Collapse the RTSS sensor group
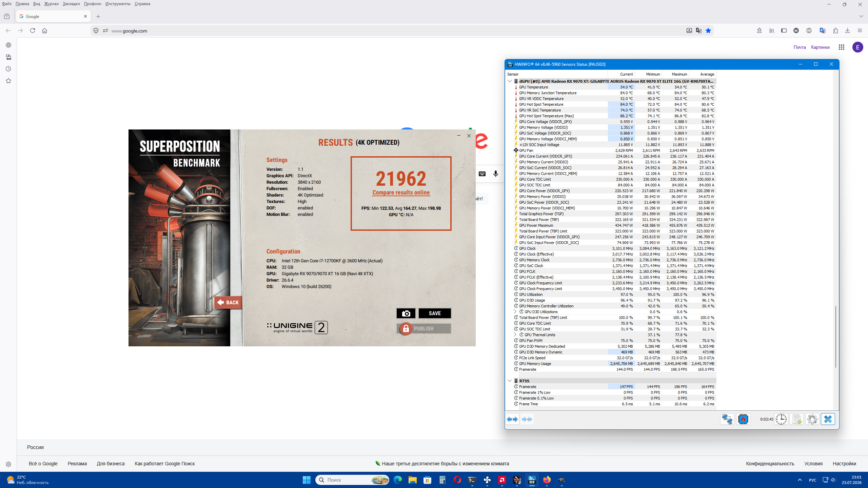 pyautogui.click(x=509, y=381)
